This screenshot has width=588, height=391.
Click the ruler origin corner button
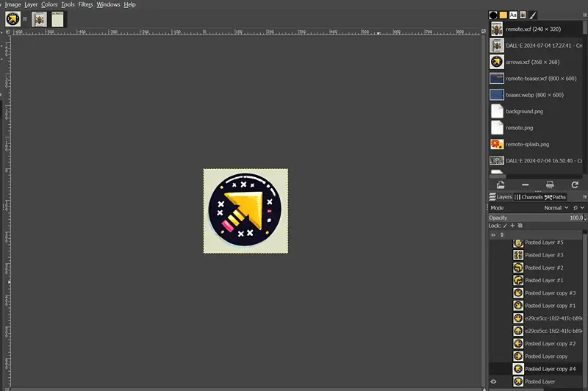tap(7, 32)
